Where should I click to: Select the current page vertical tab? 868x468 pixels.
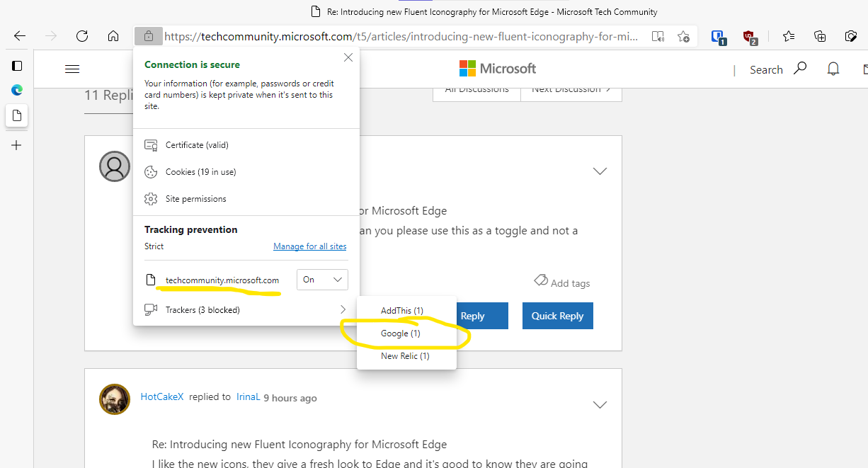pyautogui.click(x=17, y=115)
